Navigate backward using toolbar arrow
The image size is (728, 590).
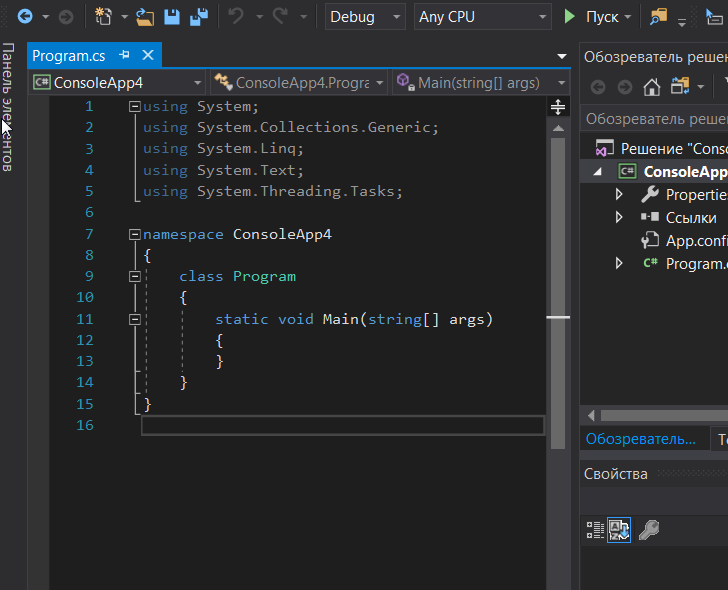(x=24, y=16)
